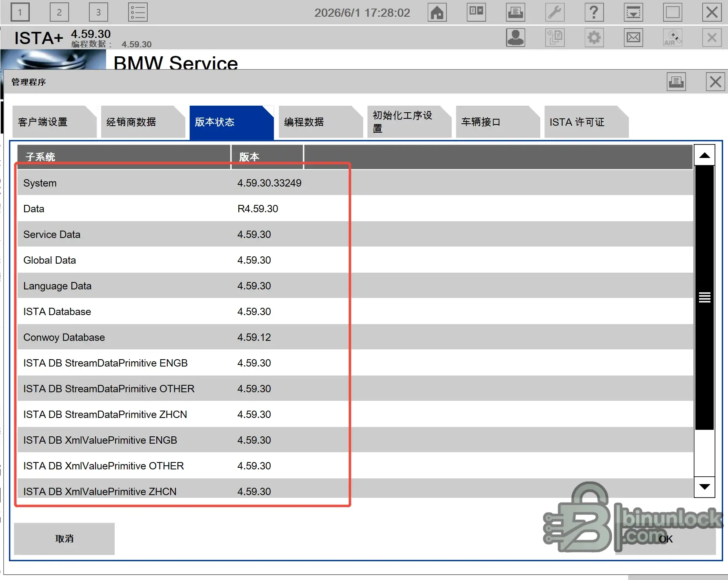728x580 pixels.
Task: Switch to the 客户端设置 tab
Action: pyautogui.click(x=54, y=122)
